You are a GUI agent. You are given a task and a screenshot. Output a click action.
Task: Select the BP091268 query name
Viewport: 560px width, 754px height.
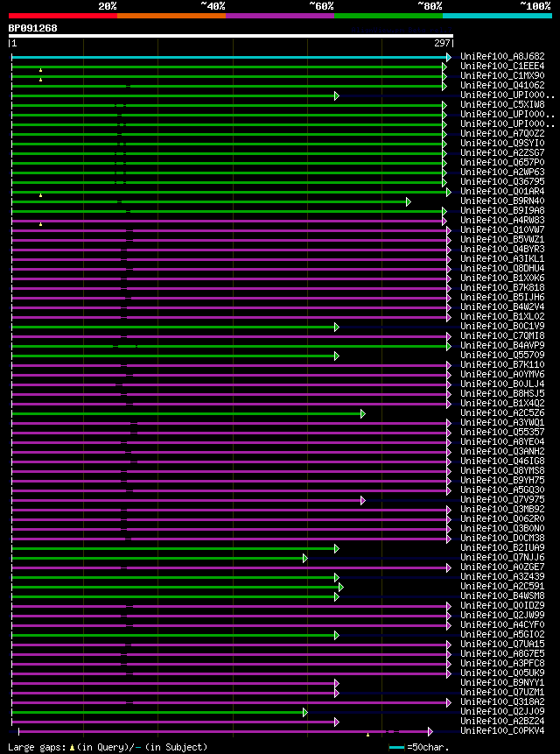(x=32, y=28)
